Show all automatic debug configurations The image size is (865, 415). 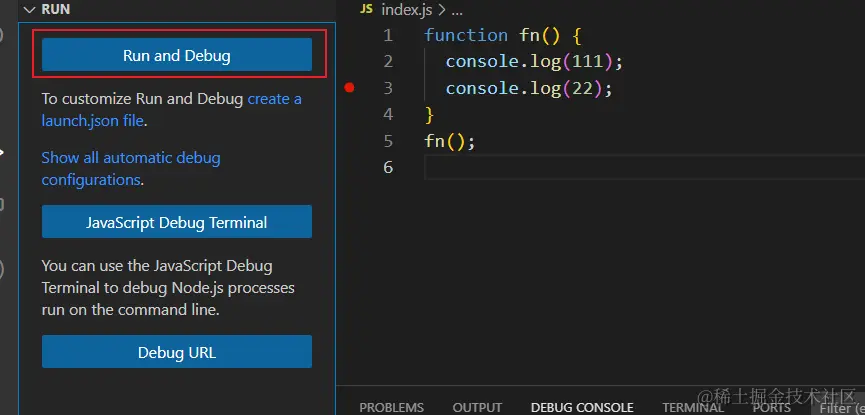130,158
